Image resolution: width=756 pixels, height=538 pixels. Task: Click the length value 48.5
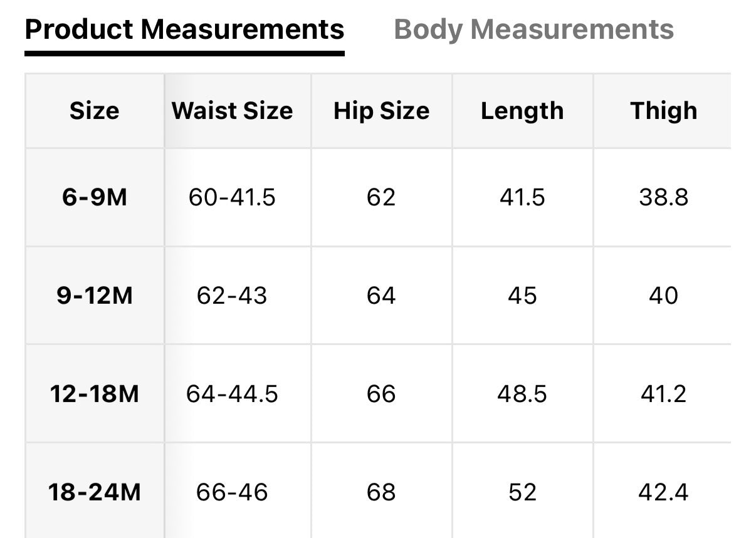tap(522, 394)
